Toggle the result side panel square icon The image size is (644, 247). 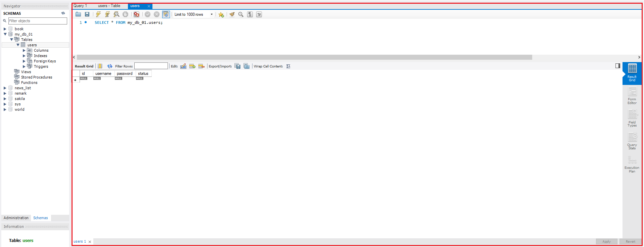coord(617,66)
